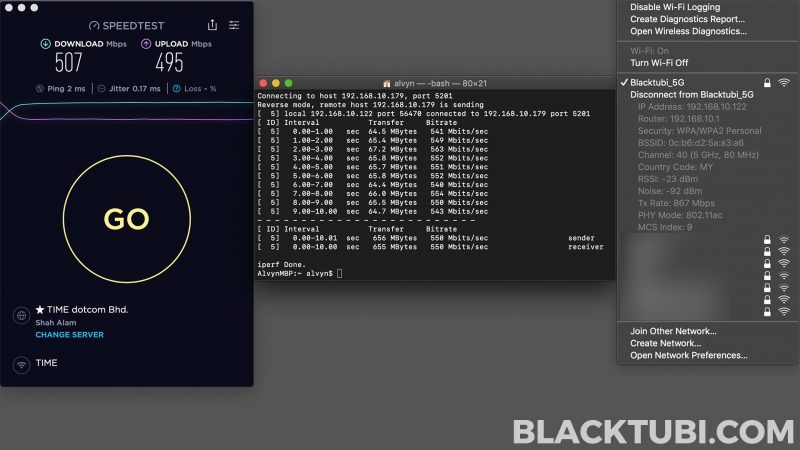This screenshot has width=800, height=450.
Task: Click the home folder icon in Terminal title
Action: (x=387, y=83)
